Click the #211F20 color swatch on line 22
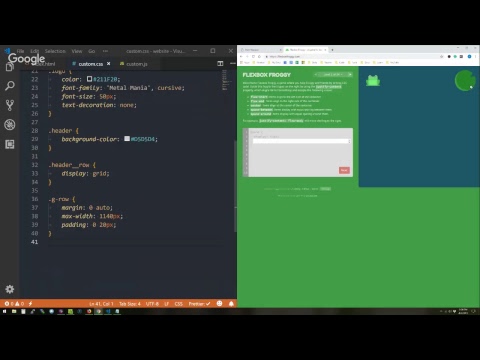 (x=89, y=79)
